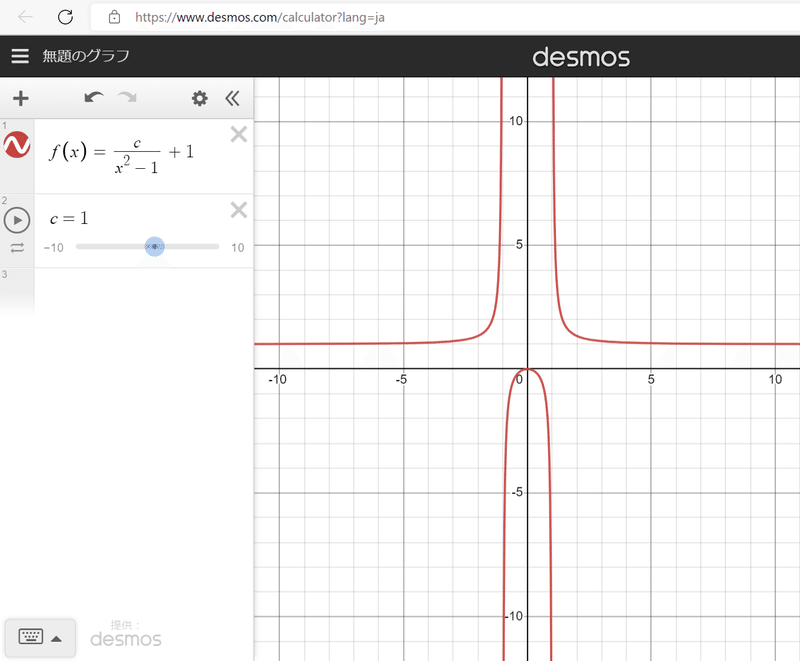Play the c slider animation

click(17, 220)
